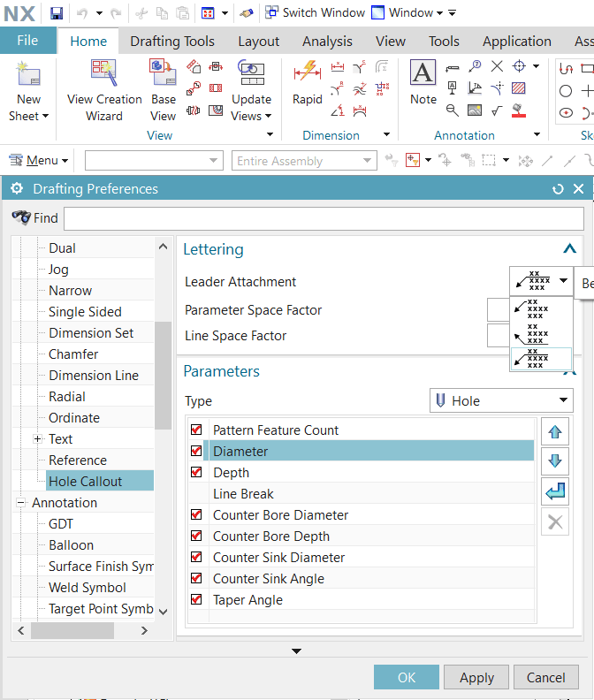
Task: Click the Base View icon
Action: coord(163,72)
